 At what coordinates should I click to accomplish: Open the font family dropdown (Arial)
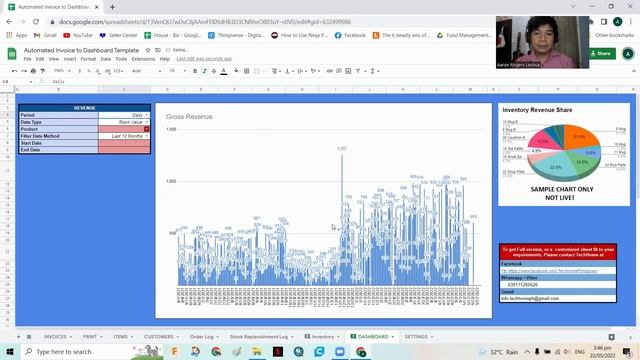tap(146, 71)
